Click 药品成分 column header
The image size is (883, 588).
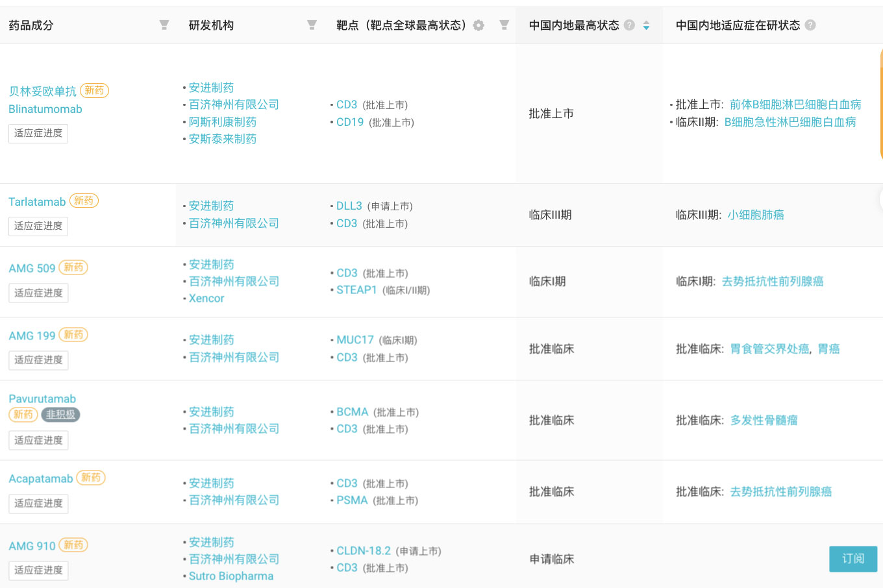click(x=31, y=25)
